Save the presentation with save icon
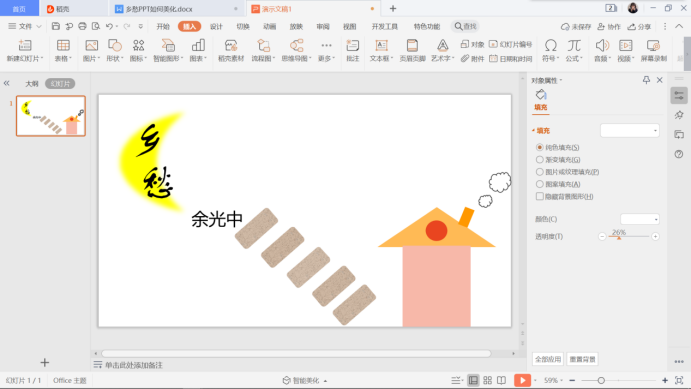 [x=56, y=26]
